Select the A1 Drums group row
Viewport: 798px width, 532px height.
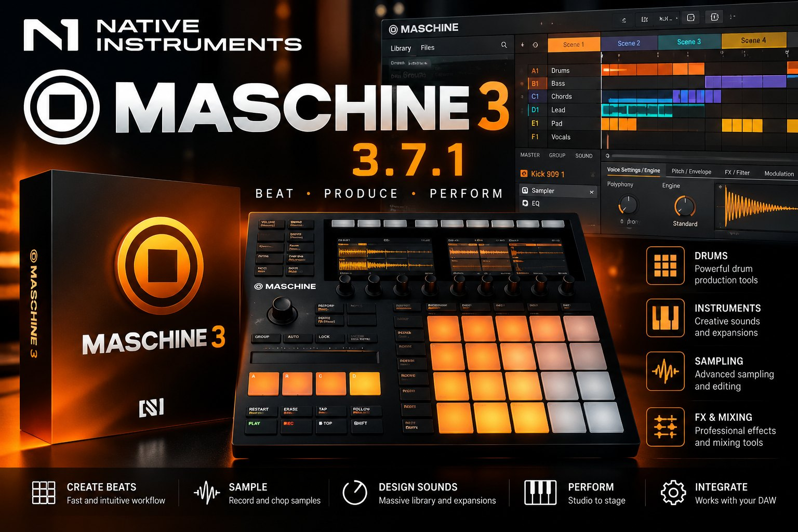tap(564, 70)
